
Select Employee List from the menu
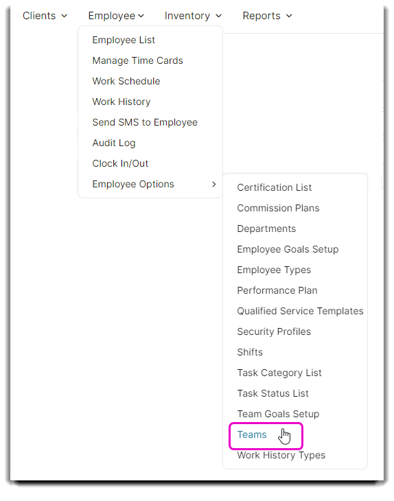coord(123,40)
